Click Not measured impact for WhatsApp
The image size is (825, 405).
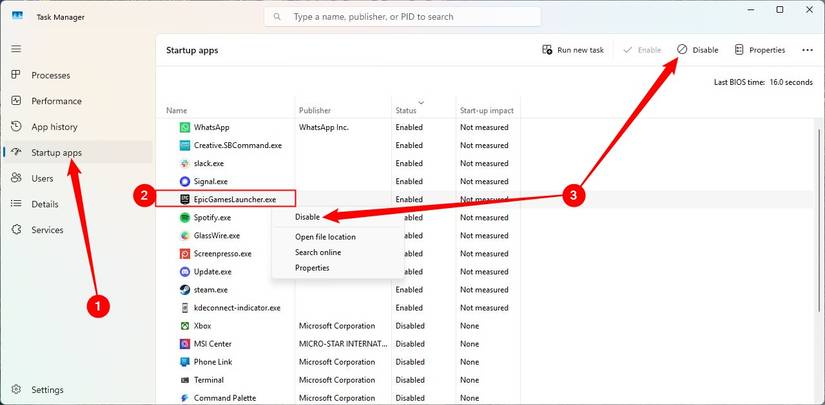point(484,127)
